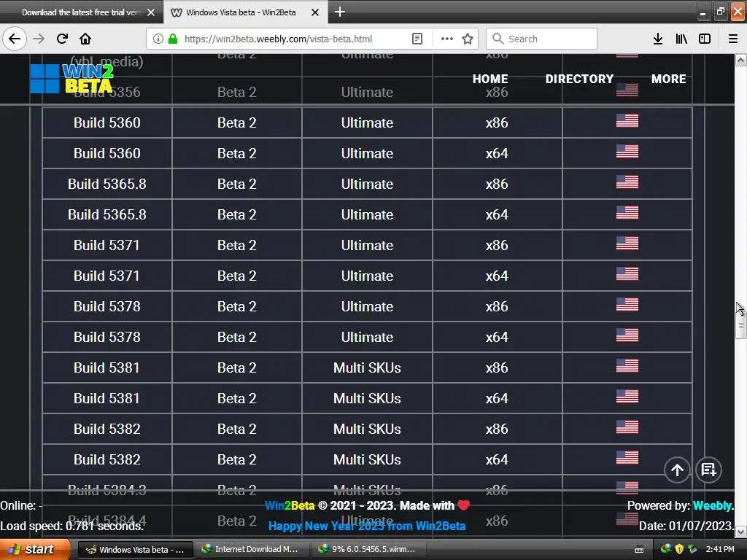Expand the MORE navigation menu
747x560 pixels.
pyautogui.click(x=669, y=79)
